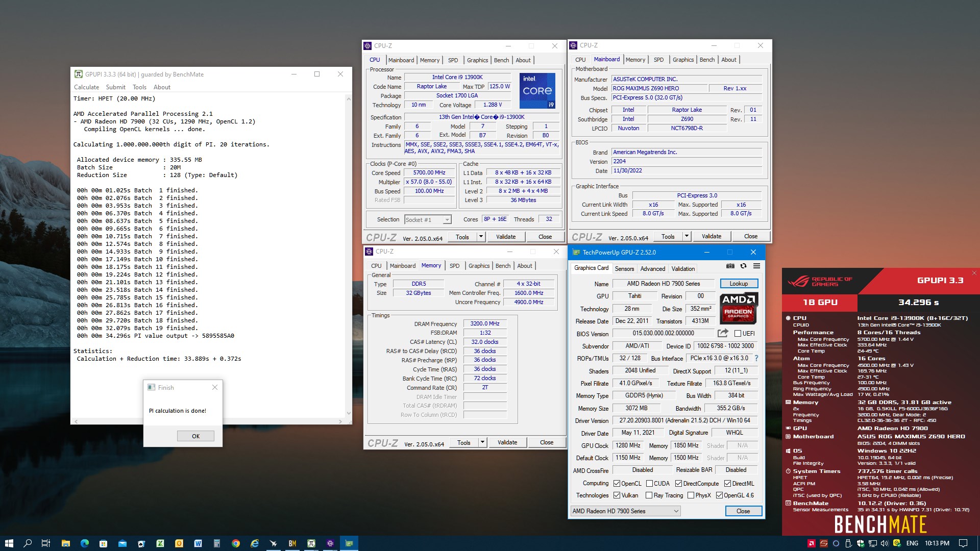Open the Mail app taskbar icon
Image resolution: width=980 pixels, height=551 pixels.
click(122, 543)
